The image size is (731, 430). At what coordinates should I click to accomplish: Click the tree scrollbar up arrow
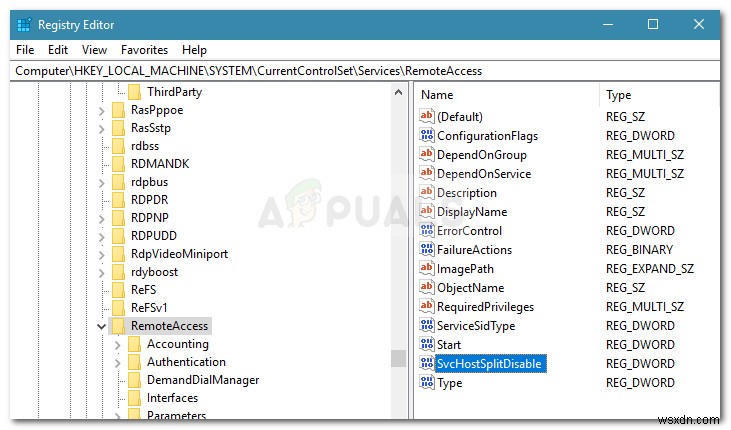click(398, 92)
